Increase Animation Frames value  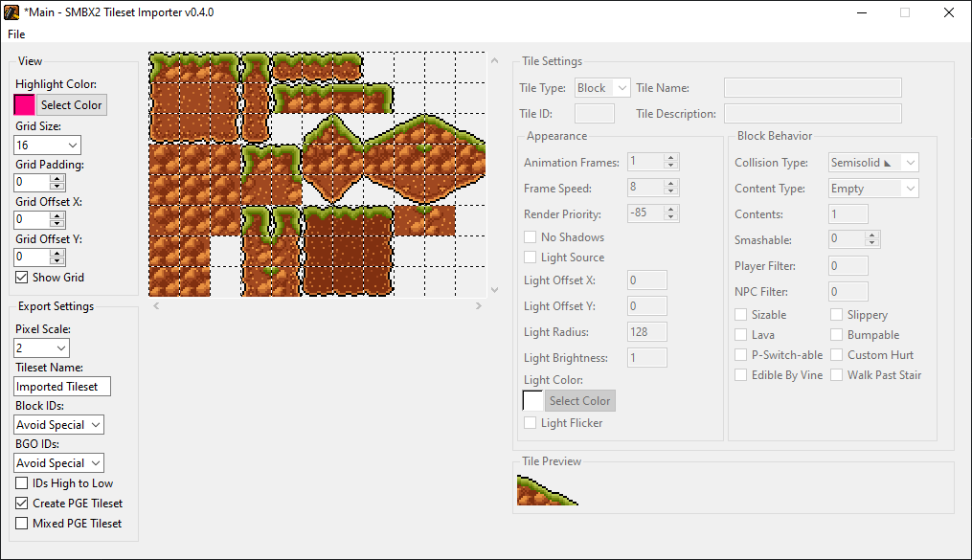click(x=670, y=159)
